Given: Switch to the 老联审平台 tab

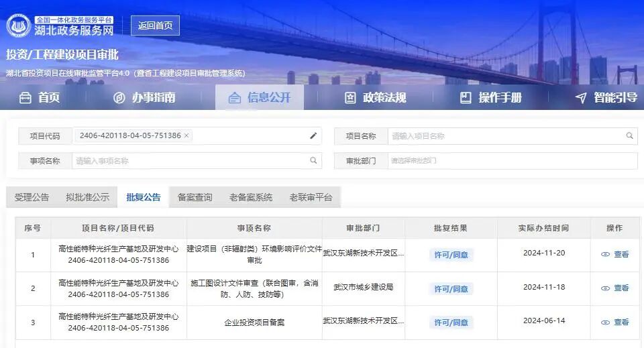Looking at the screenshot, I should pyautogui.click(x=311, y=197).
